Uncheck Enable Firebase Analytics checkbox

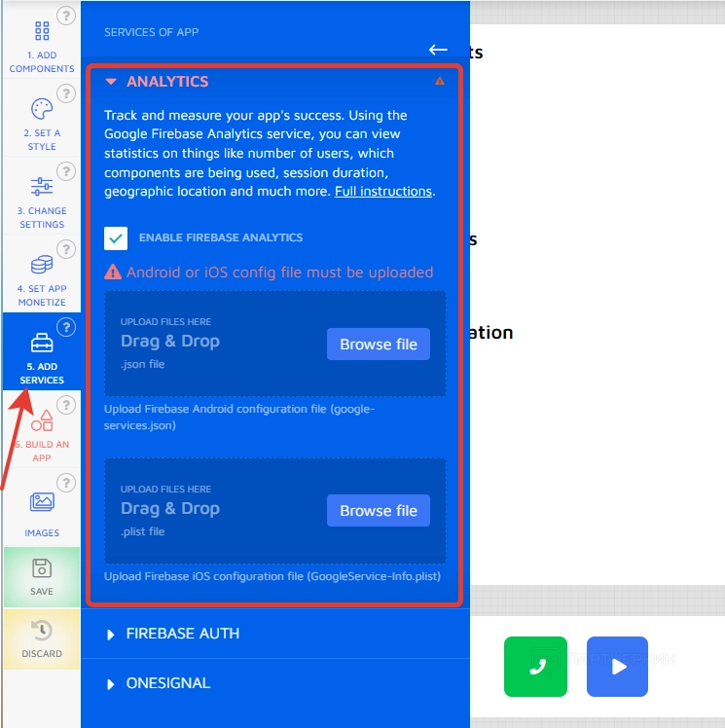click(116, 238)
